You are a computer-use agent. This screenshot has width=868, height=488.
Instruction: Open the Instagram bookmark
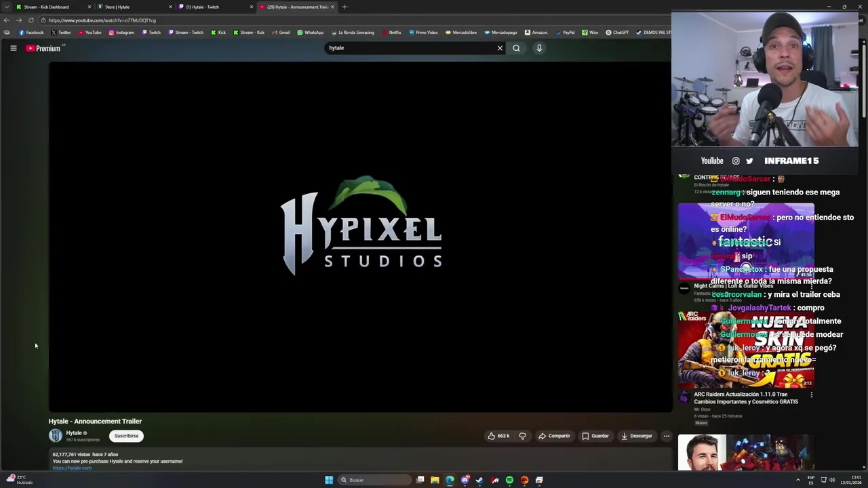[121, 33]
